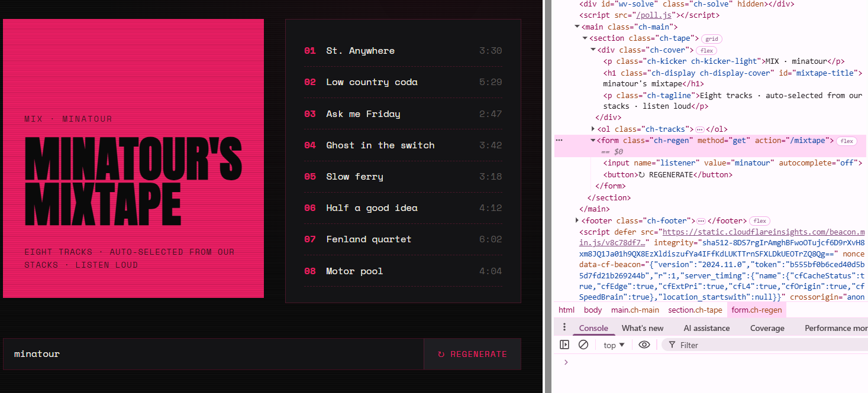Select track 05 'Slow ferry'
868x393 pixels.
pyautogui.click(x=403, y=177)
